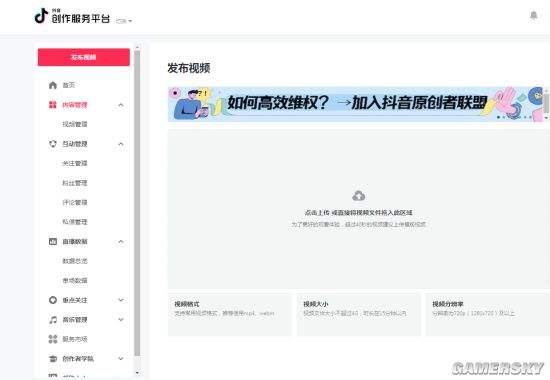Screen dimensions: 550x380
Task: Select the 创作者学院 menu label
Action: click(x=78, y=359)
